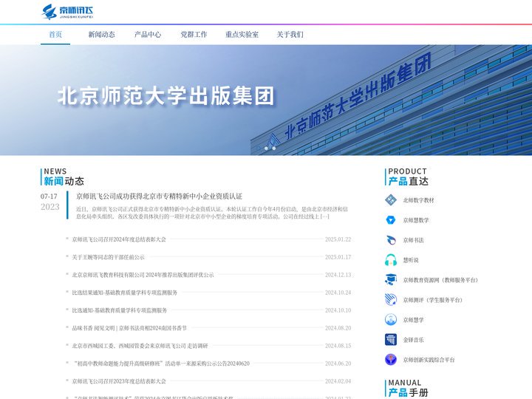Open the 金铎音乐 dark blue icon
The image size is (532, 399).
click(x=391, y=340)
